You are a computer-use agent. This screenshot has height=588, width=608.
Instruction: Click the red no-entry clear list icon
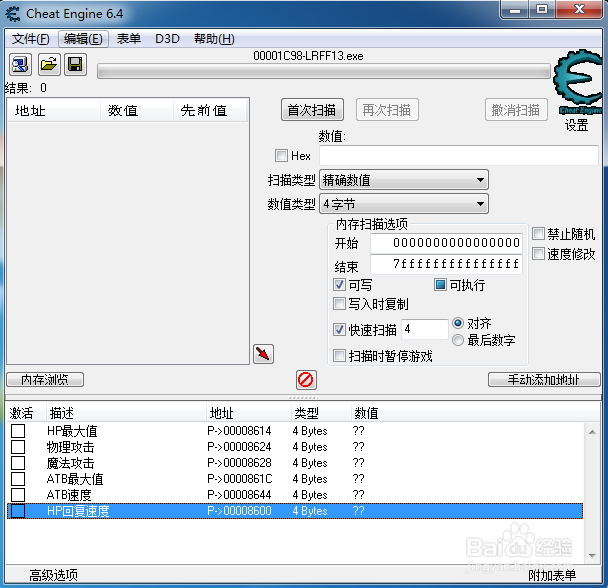pyautogui.click(x=306, y=380)
